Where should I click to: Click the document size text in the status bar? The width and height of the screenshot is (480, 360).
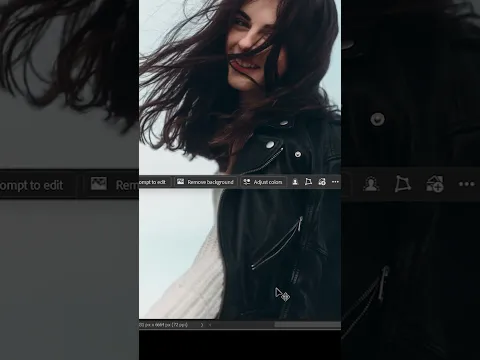click(x=163, y=325)
